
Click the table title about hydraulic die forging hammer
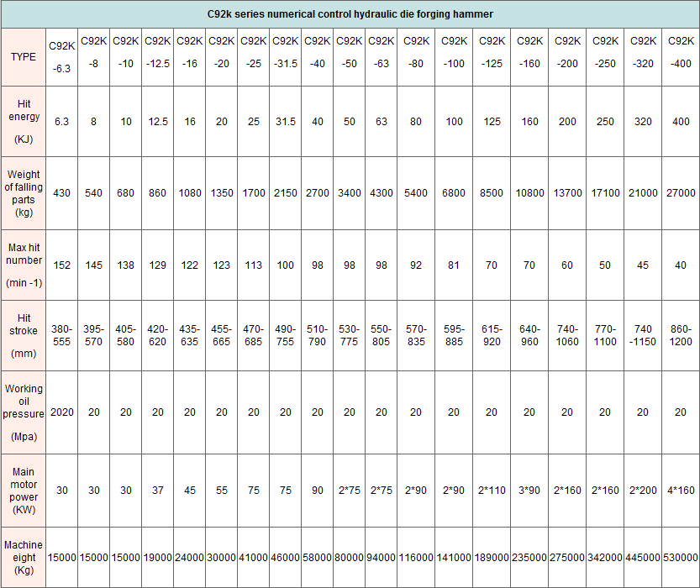tap(350, 14)
